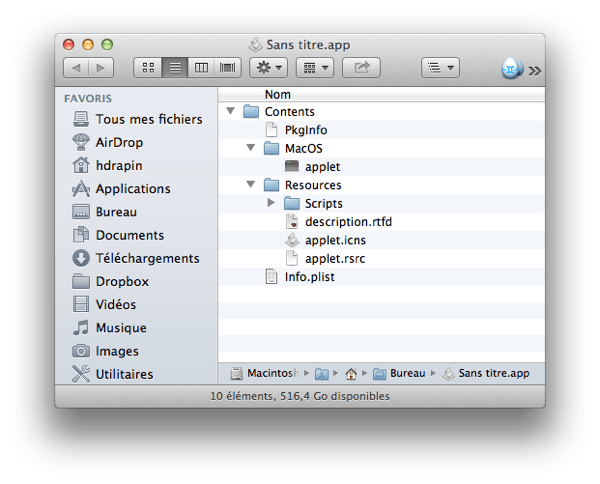Open Téléchargements from the sidebar

147,258
